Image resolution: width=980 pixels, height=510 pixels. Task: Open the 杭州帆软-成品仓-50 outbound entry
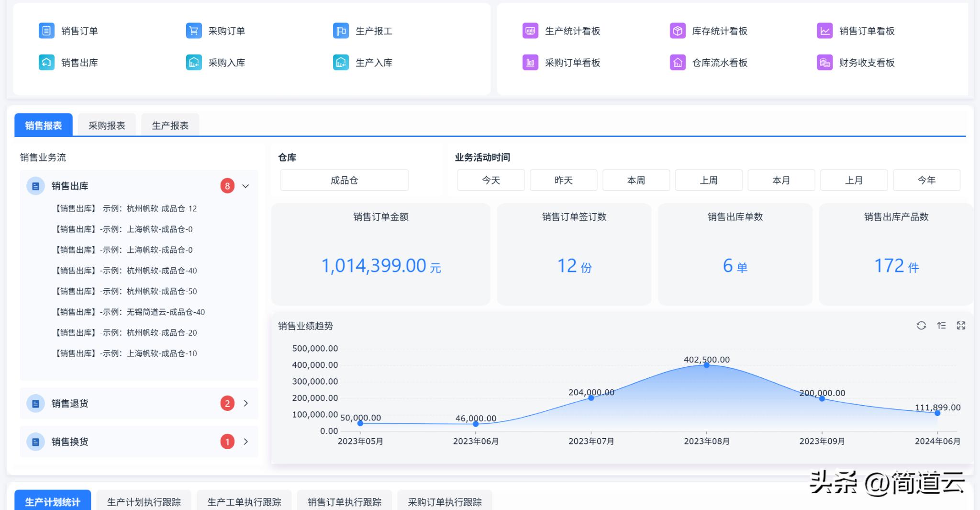coord(126,291)
